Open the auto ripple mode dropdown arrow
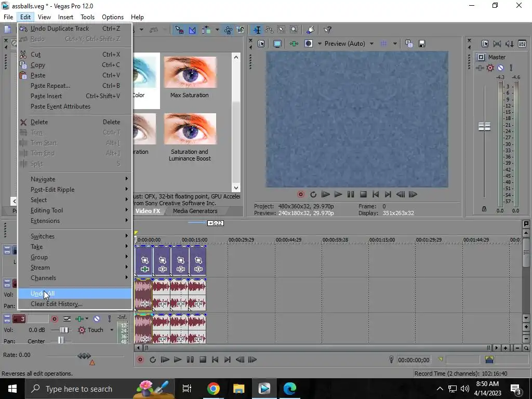Image resolution: width=532 pixels, height=399 pixels. 217,30
